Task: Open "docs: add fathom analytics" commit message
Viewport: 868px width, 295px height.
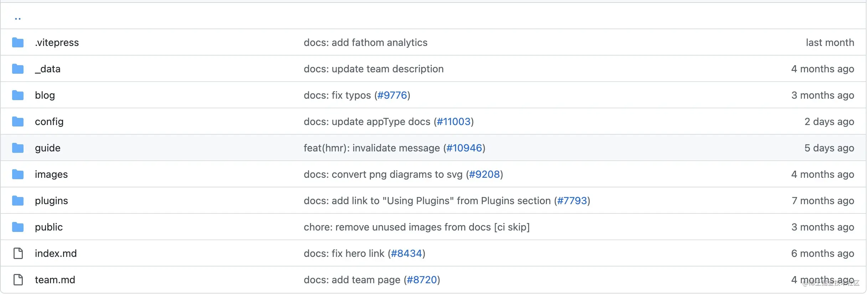Action: pos(365,43)
